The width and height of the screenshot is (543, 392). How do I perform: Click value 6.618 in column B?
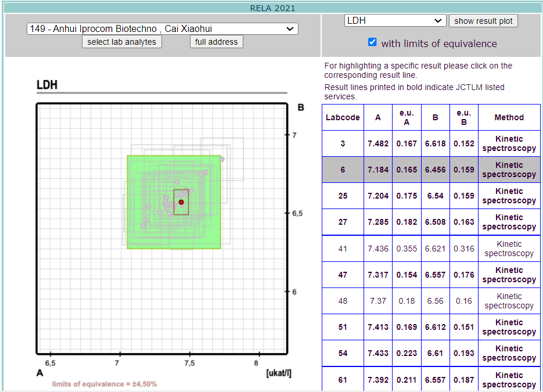(x=436, y=143)
